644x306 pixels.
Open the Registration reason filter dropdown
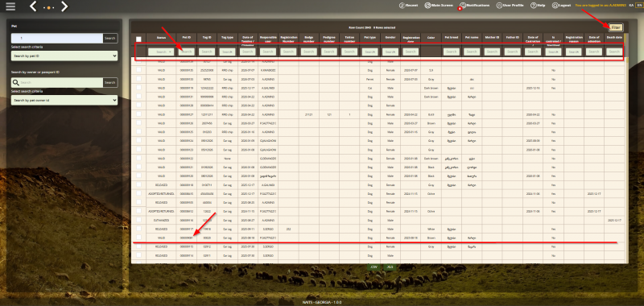click(573, 52)
